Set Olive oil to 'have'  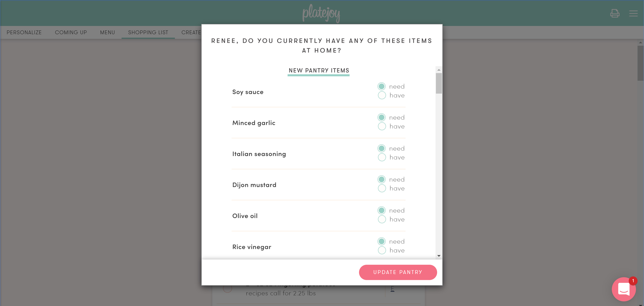pyautogui.click(x=382, y=219)
